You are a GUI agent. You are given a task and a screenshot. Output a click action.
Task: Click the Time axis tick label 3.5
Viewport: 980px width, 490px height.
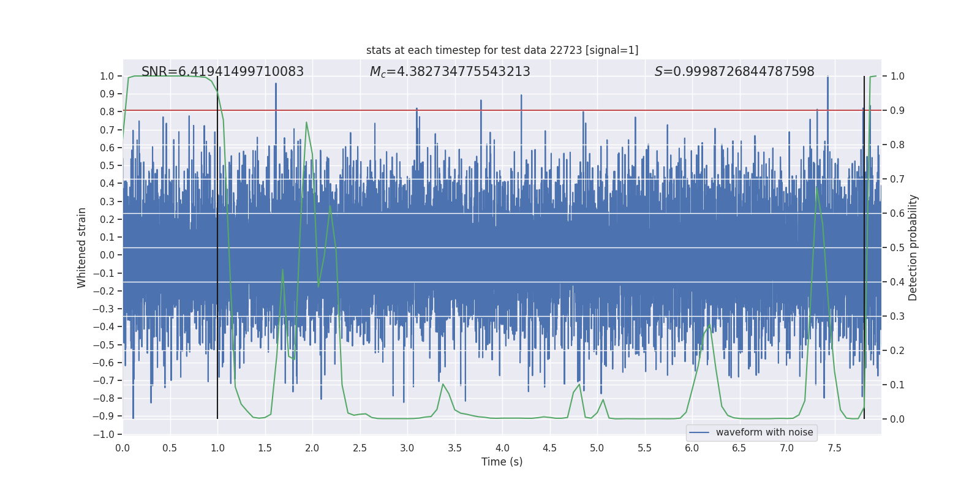(x=454, y=448)
